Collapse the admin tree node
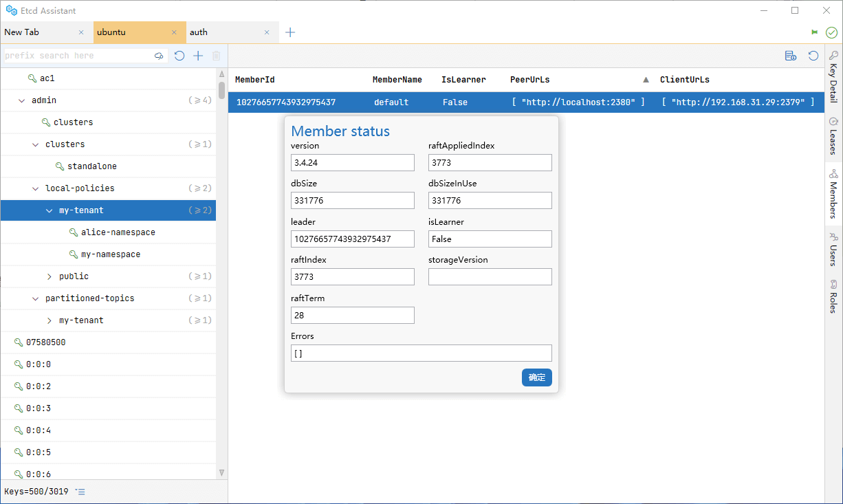Image resolution: width=843 pixels, height=504 pixels. pyautogui.click(x=22, y=100)
